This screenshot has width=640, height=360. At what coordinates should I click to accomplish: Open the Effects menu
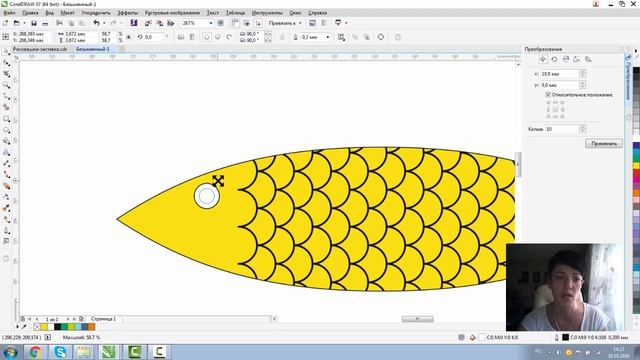tap(127, 13)
